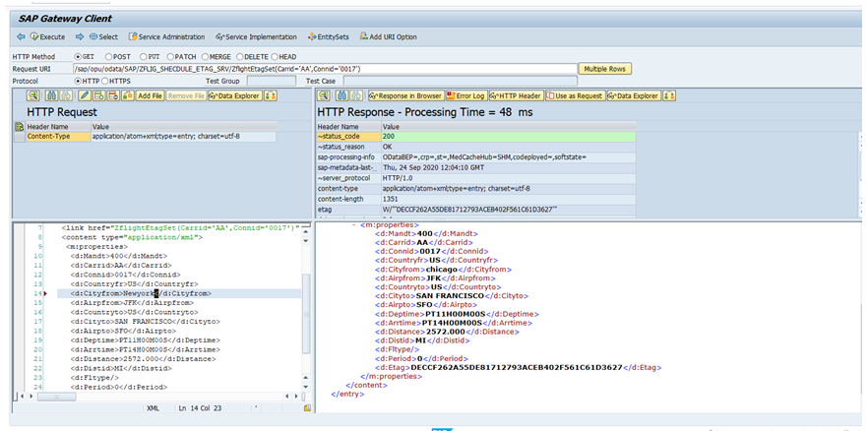Click the find next icon in HTTP Response toolbar
This screenshot has height=431, width=868.
click(x=356, y=95)
